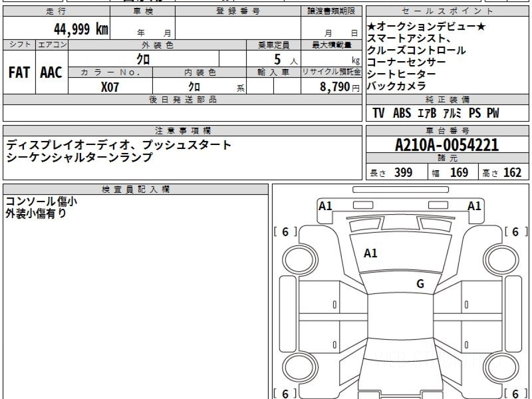Click the エアB airbag equipment entry
532x399 pixels.
[x=427, y=113]
